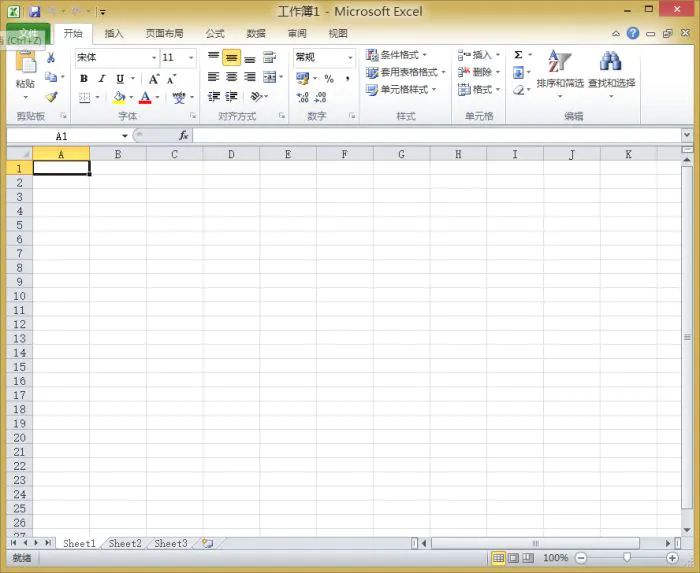Click the zoom slider handle
Image resolution: width=700 pixels, height=573 pixels.
point(627,557)
